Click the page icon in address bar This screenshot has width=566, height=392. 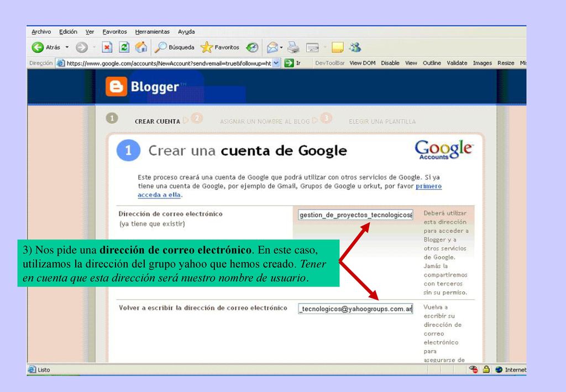coord(61,63)
